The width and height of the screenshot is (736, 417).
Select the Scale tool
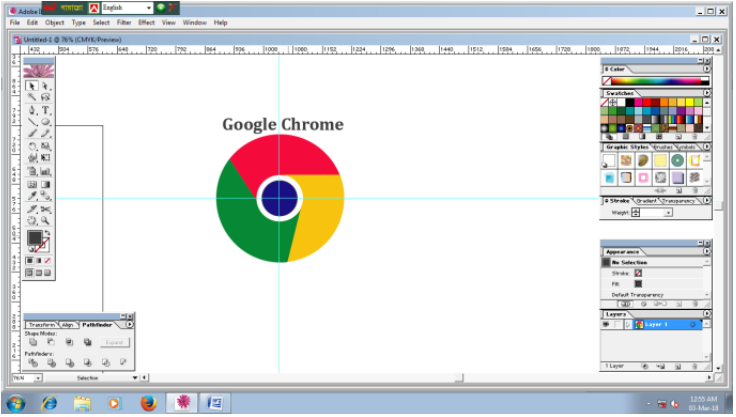(x=45, y=147)
